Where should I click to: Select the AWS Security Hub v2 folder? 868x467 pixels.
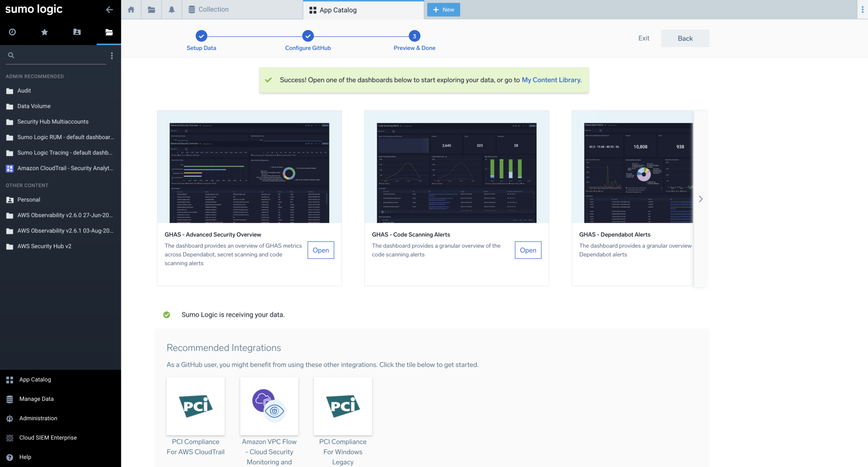pyautogui.click(x=44, y=246)
